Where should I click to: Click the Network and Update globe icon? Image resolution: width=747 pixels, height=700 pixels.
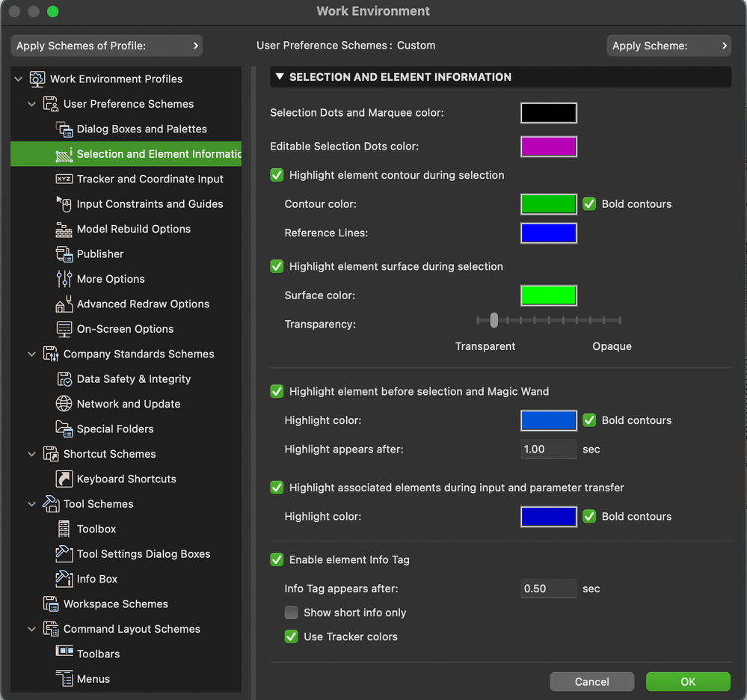coord(64,404)
